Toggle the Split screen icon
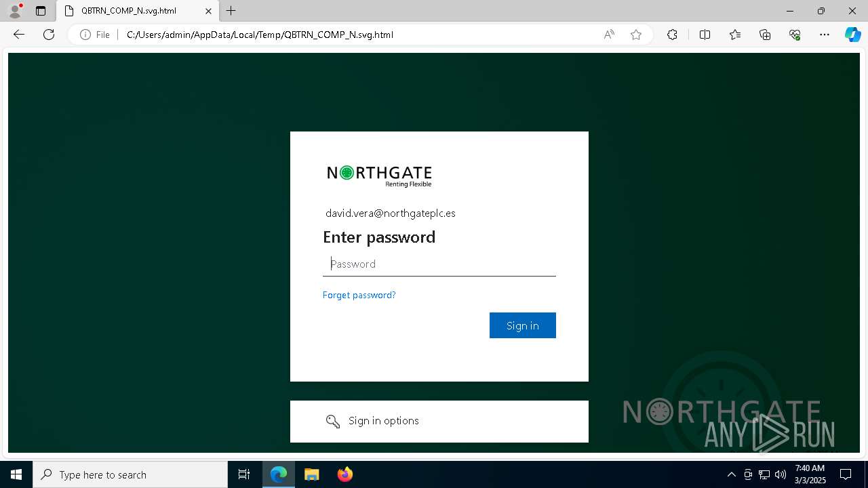Screen dimensions: 868x488 [705, 35]
